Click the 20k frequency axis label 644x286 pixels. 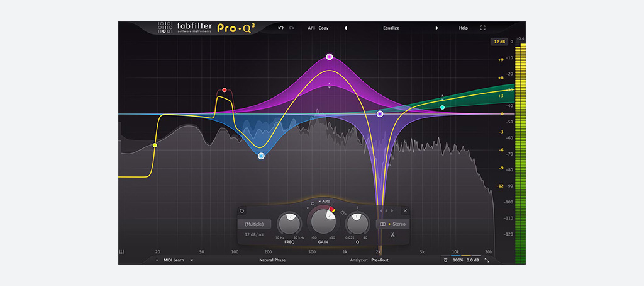pyautogui.click(x=488, y=252)
